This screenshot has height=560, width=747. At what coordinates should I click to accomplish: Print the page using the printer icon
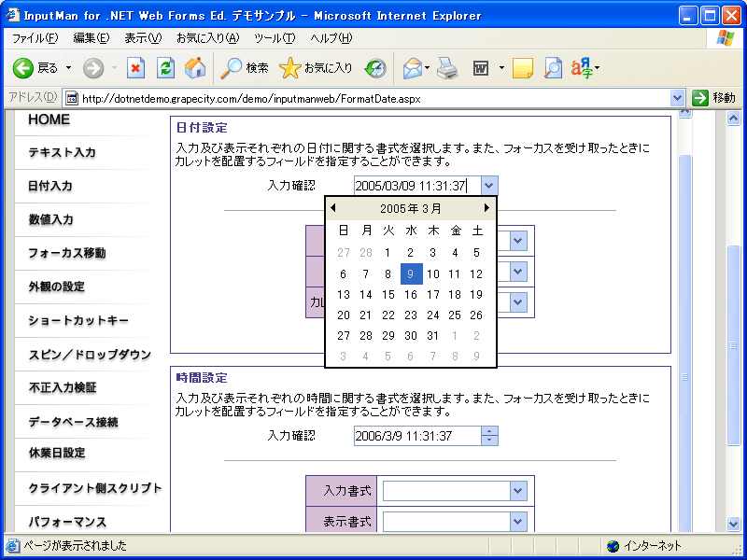click(x=445, y=68)
